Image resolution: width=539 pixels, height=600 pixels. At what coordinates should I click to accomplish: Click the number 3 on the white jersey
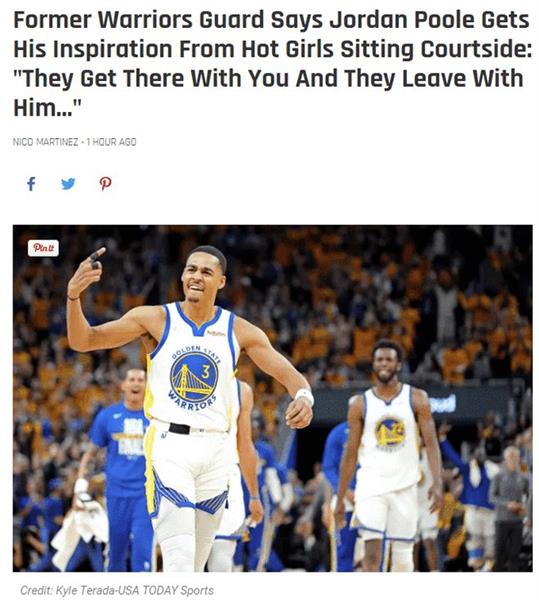click(x=206, y=371)
